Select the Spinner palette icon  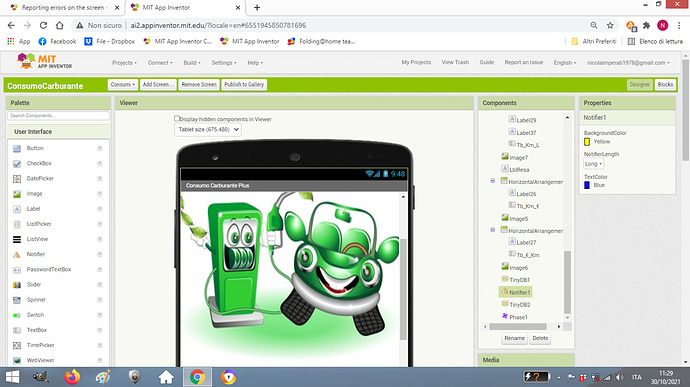click(17, 300)
